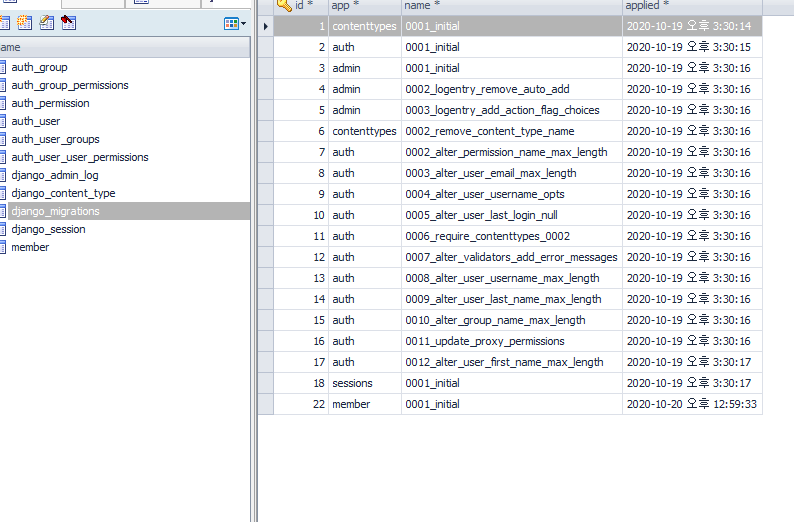Click the current-row arrow indicator for row 1
Screen dimensions: 794x522
[266, 26]
